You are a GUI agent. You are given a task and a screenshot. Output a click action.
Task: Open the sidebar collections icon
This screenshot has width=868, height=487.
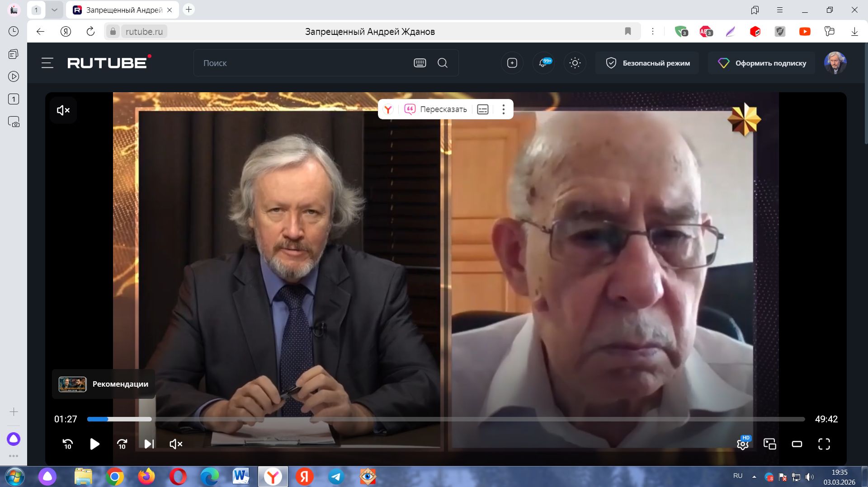coord(14,54)
